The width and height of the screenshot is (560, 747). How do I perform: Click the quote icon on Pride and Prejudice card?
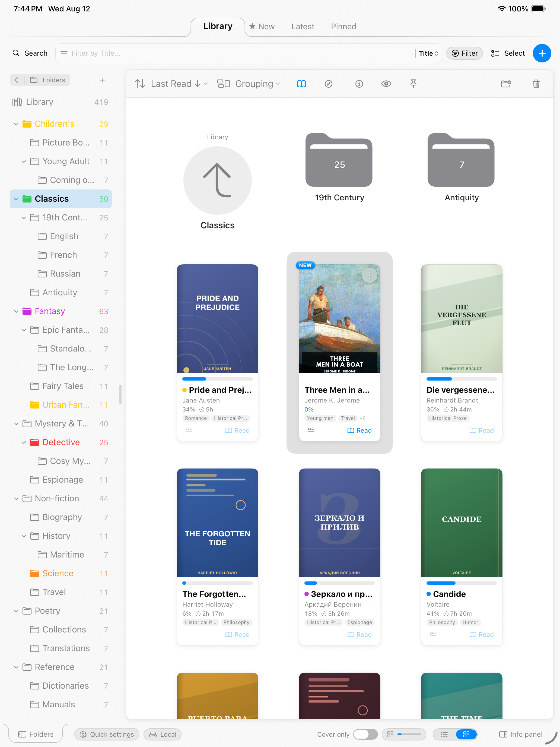(189, 430)
